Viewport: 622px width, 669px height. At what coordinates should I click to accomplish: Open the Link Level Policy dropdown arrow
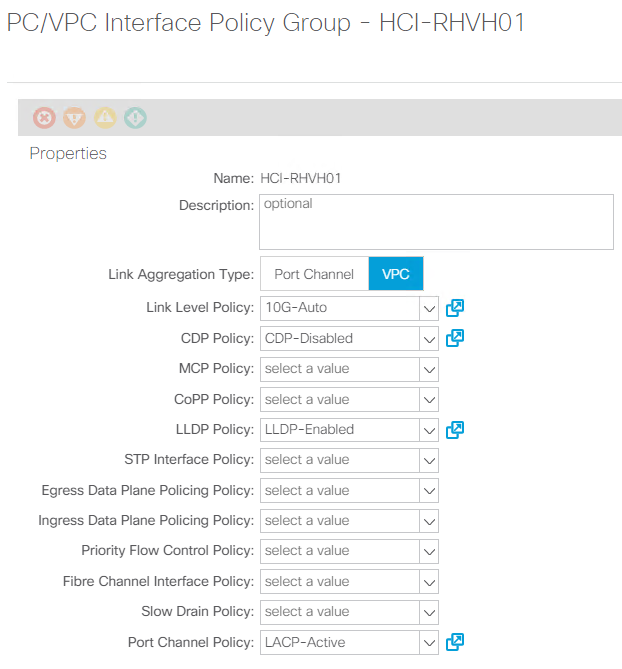[x=429, y=308]
